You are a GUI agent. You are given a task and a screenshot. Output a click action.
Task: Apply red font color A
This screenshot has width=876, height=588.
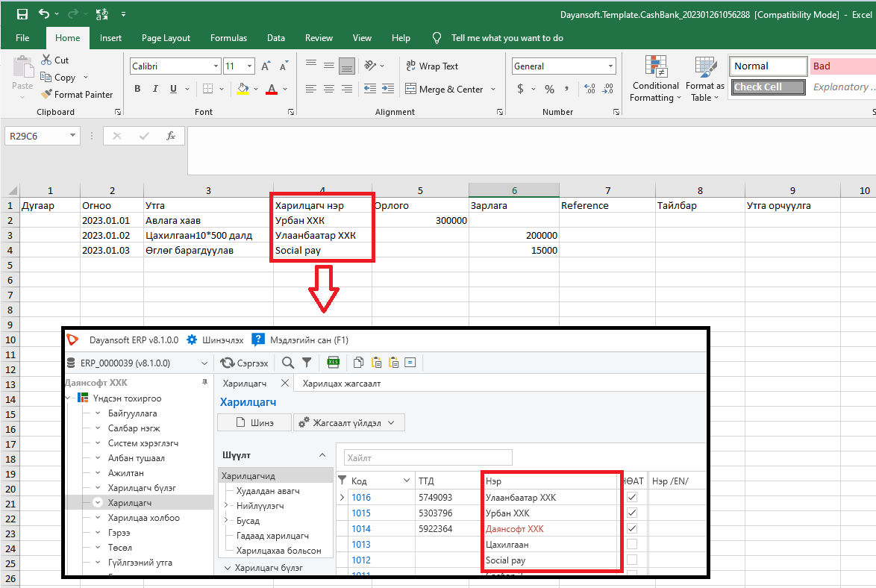[x=272, y=89]
